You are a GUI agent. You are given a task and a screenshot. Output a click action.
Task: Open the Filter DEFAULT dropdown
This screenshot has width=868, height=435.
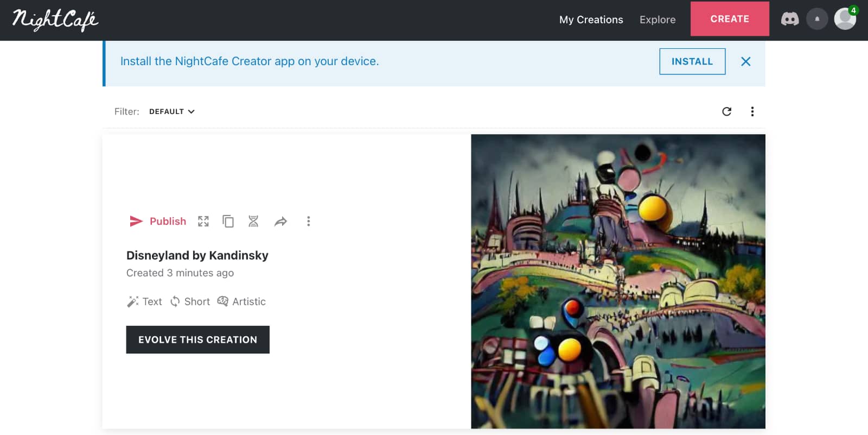pyautogui.click(x=171, y=111)
